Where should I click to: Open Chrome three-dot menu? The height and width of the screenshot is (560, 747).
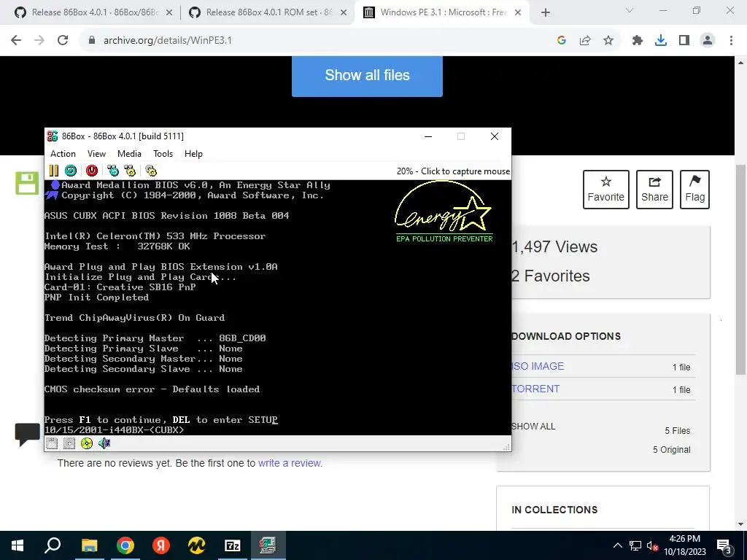(x=731, y=41)
